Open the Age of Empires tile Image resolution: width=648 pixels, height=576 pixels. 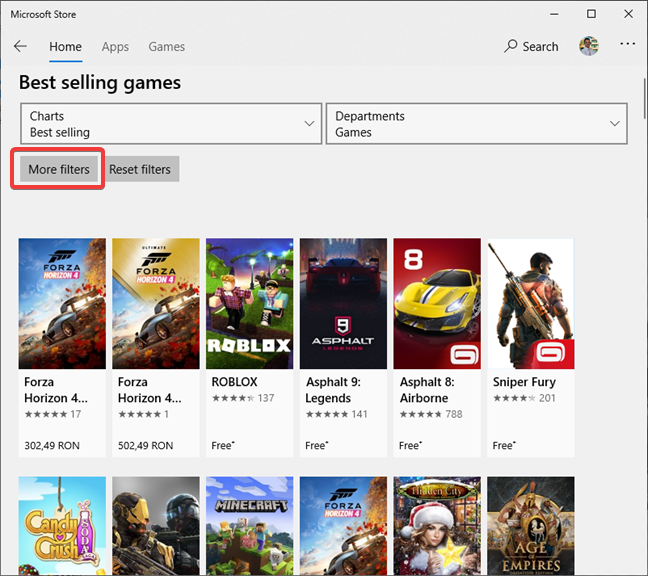531,526
